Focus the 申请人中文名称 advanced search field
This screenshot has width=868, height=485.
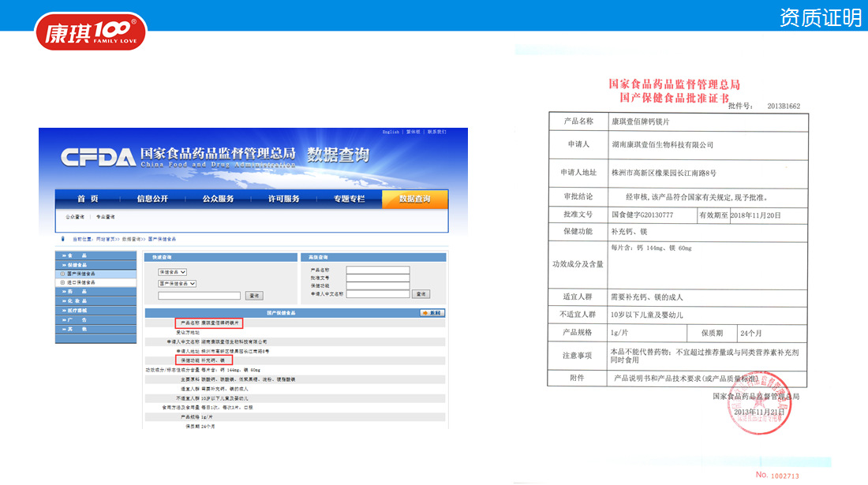[377, 294]
